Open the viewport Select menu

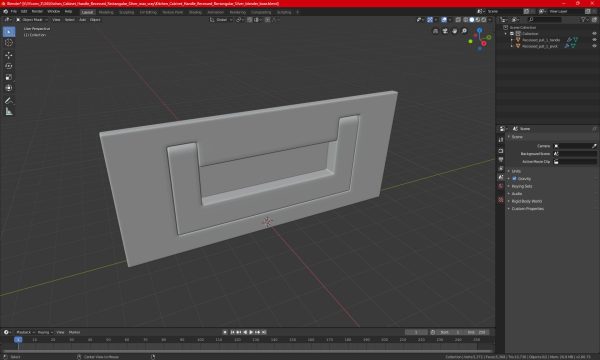(x=69, y=20)
